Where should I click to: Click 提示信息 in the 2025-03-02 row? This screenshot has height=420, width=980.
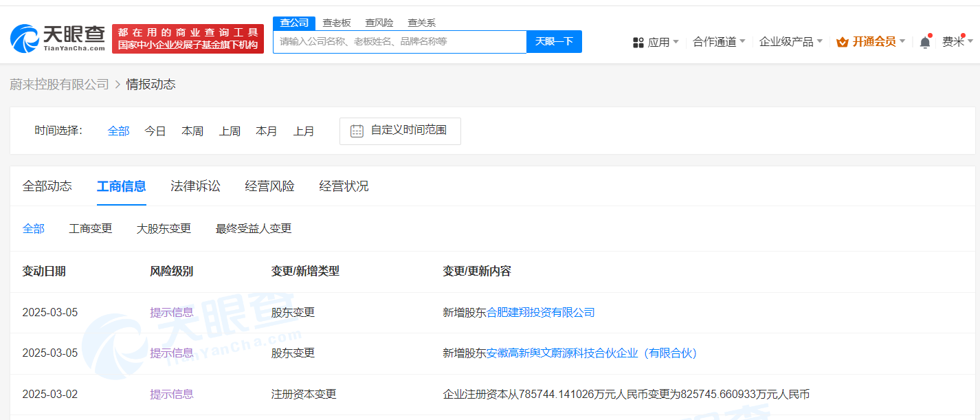(x=172, y=395)
